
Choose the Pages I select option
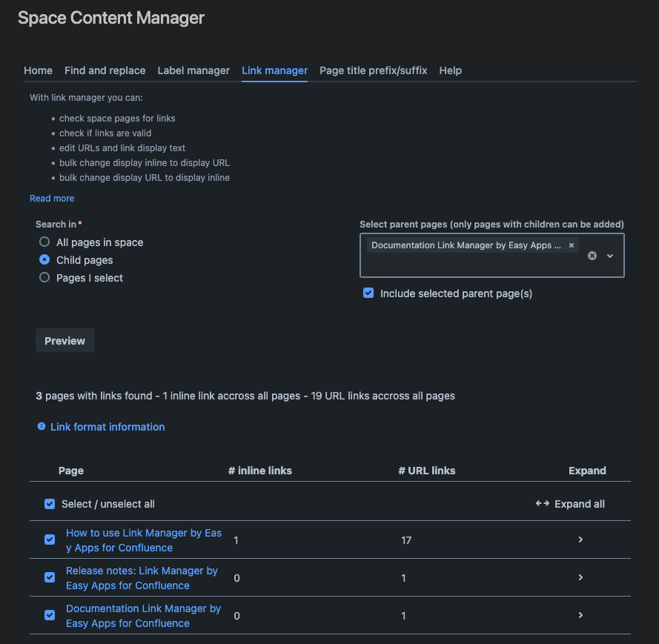[44, 278]
